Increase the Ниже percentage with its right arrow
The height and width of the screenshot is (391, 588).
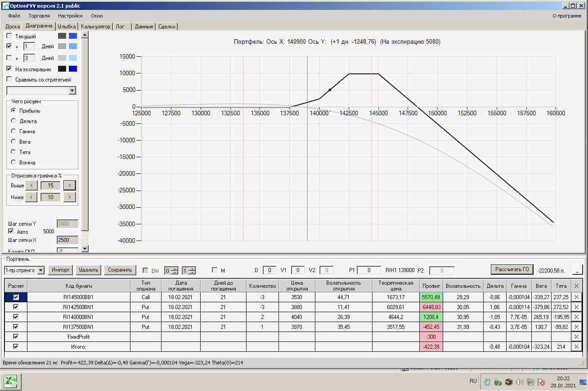coord(70,197)
